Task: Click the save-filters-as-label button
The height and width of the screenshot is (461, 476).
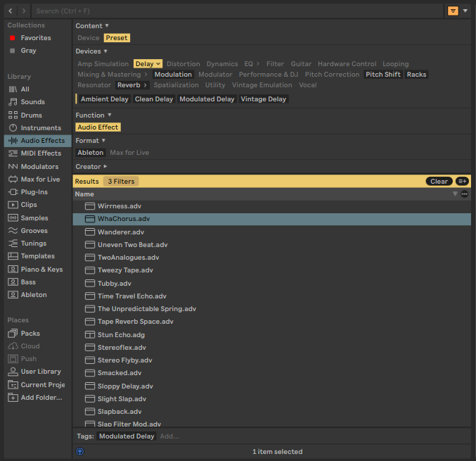Action: (463, 182)
